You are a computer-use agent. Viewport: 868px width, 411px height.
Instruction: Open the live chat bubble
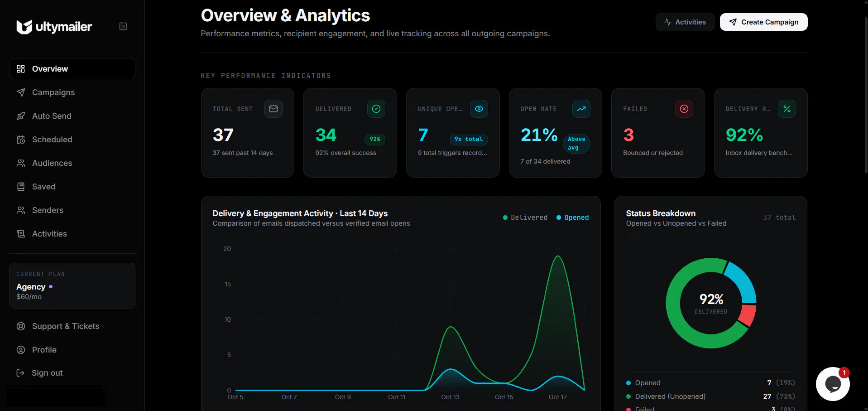[833, 384]
